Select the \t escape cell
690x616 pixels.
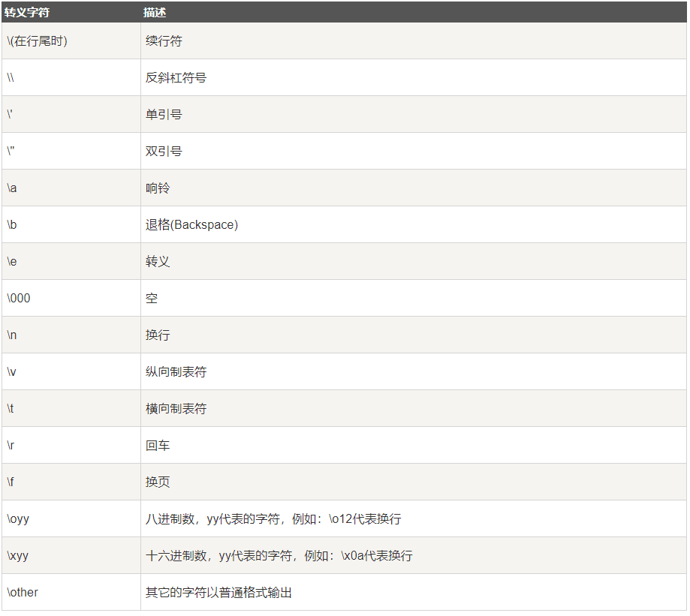pyautogui.click(x=71, y=408)
